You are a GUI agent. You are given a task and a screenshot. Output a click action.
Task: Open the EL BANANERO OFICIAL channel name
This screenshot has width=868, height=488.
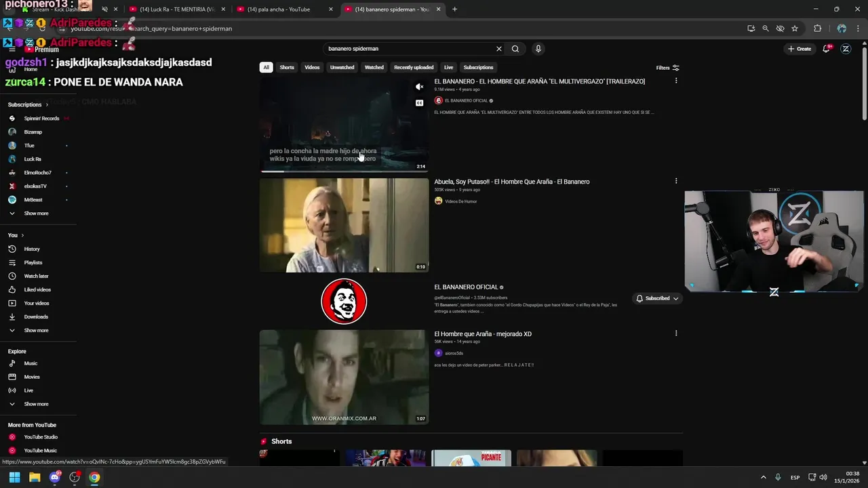[x=466, y=287]
